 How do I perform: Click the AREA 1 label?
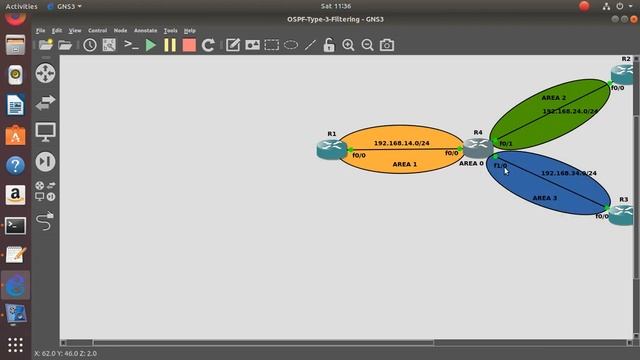[404, 164]
